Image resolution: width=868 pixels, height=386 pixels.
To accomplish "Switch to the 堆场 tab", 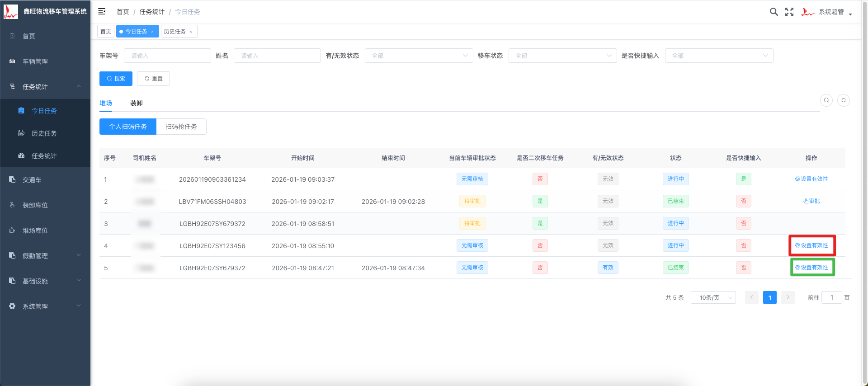I will (106, 103).
